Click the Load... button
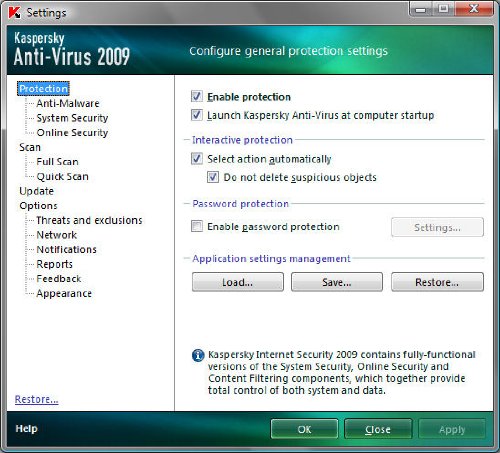 pyautogui.click(x=238, y=282)
